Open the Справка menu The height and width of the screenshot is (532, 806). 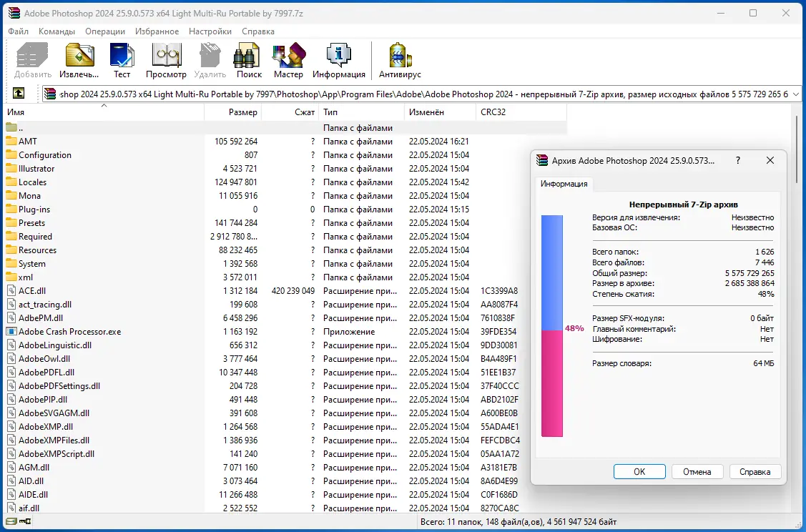coord(257,31)
